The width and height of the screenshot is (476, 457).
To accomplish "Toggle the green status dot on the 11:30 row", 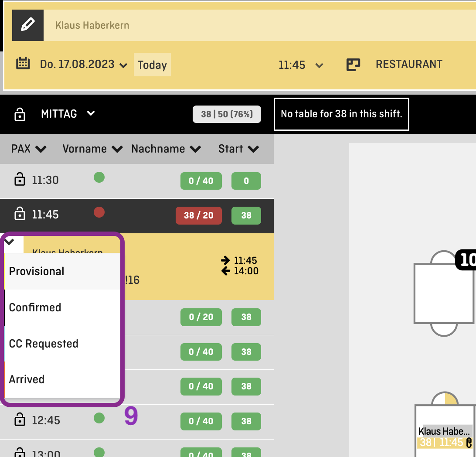I will pyautogui.click(x=99, y=177).
